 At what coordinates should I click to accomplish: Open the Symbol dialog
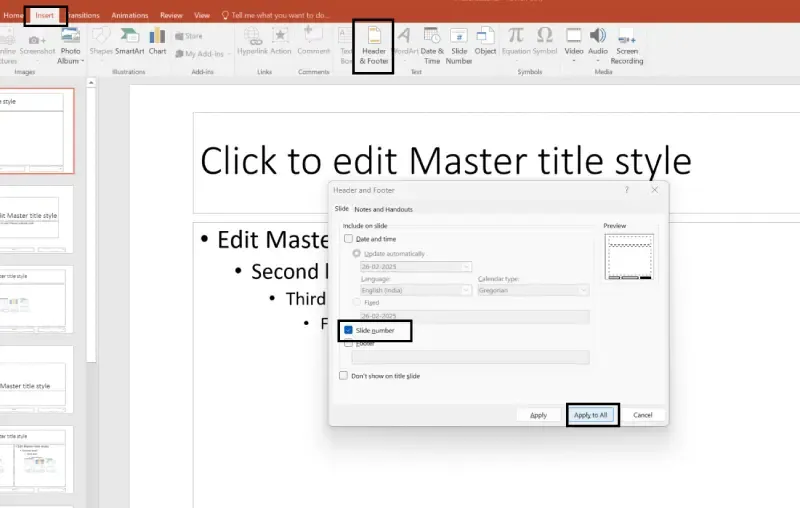pyautogui.click(x=544, y=42)
